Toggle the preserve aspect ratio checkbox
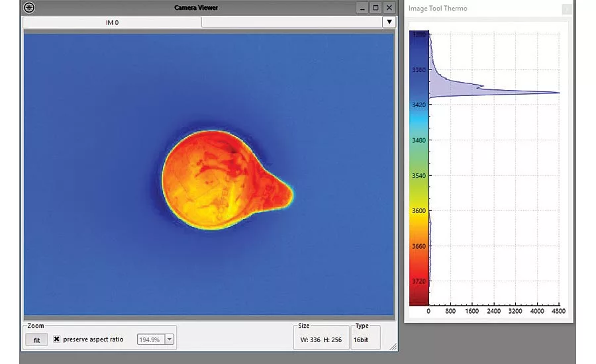This screenshot has height=364, width=596. click(x=57, y=339)
